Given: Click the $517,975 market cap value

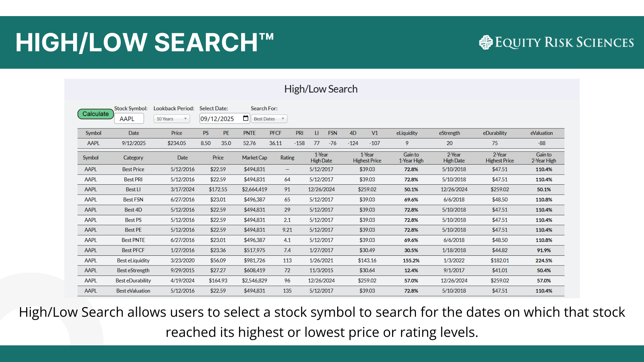Looking at the screenshot, I should click(x=255, y=250).
